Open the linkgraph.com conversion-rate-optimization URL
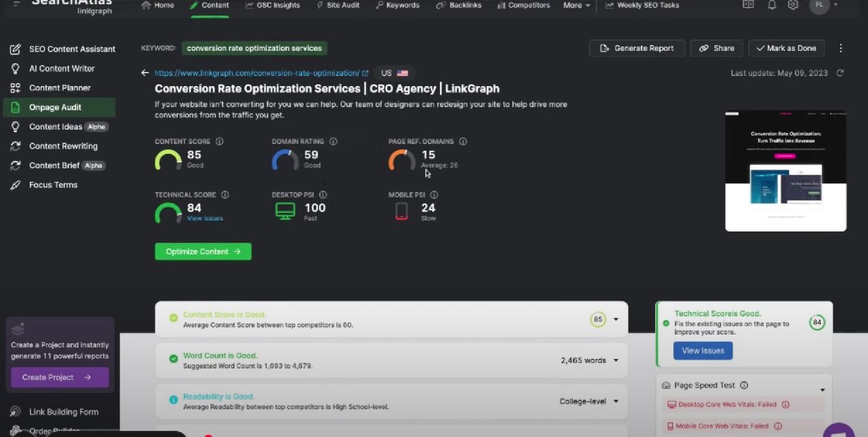The image size is (868, 437). [x=257, y=73]
